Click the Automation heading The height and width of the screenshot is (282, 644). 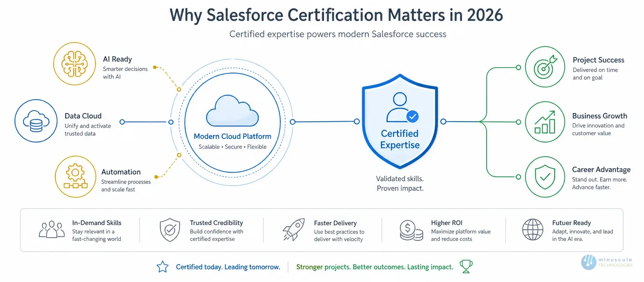(x=121, y=172)
